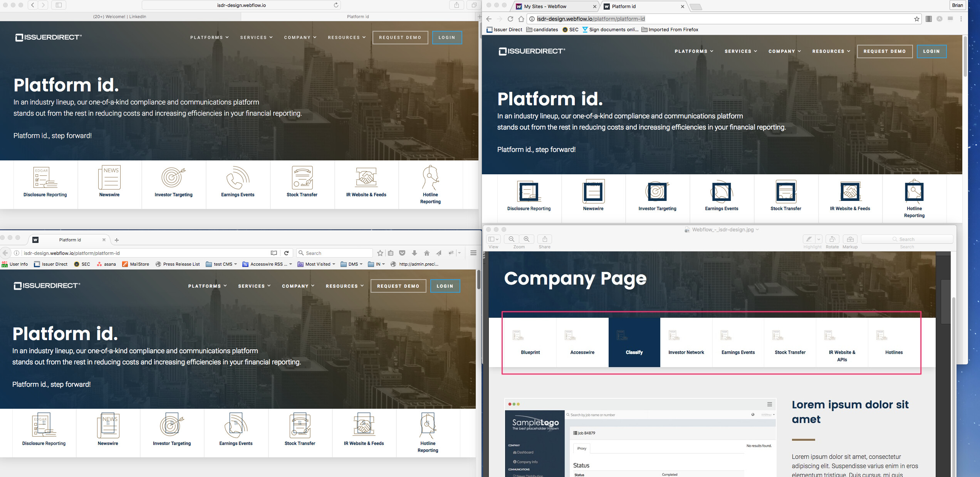This screenshot has width=980, height=477.
Task: Bookmark page with Firefox star icon
Action: 380,253
